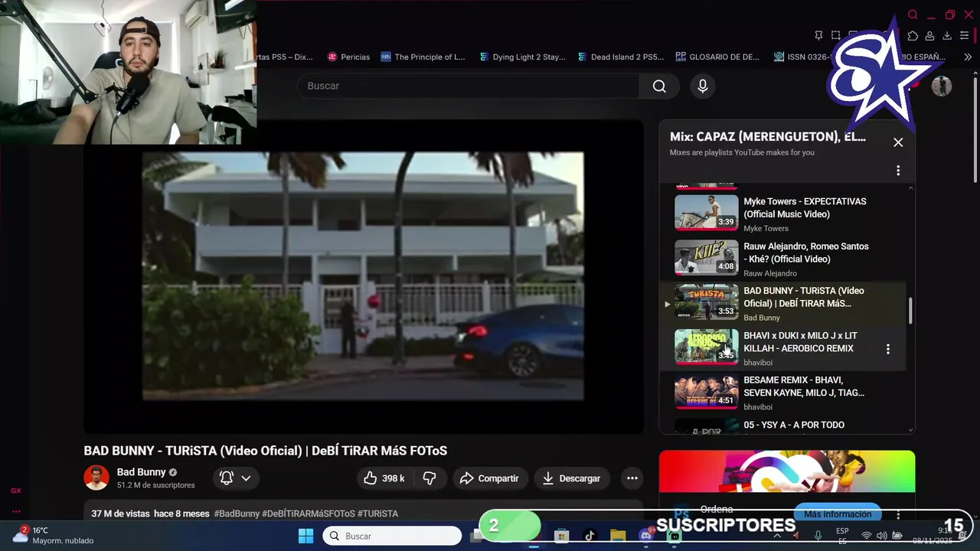Open TikTok from the taskbar
Image resolution: width=980 pixels, height=551 pixels.
point(590,536)
